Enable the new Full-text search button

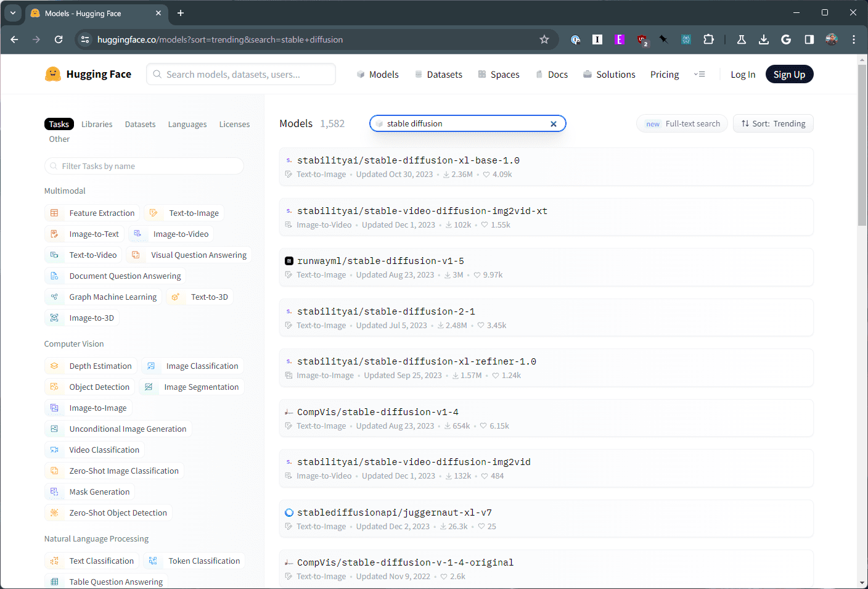[682, 123]
